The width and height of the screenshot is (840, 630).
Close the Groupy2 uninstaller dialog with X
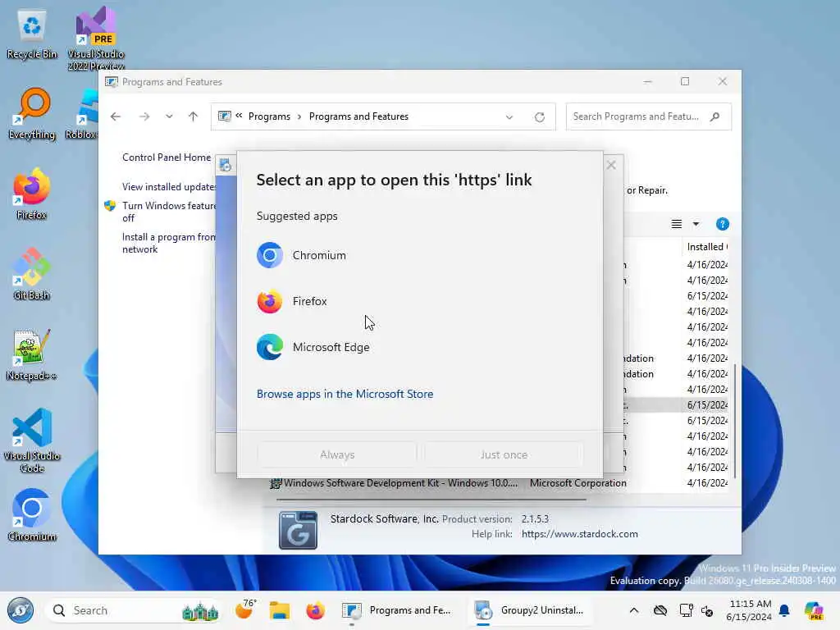(611, 165)
